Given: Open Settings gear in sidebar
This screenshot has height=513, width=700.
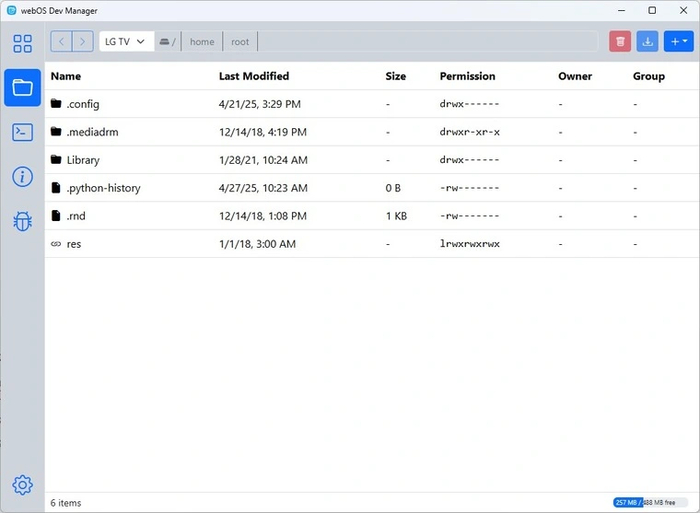Looking at the screenshot, I should [x=22, y=485].
